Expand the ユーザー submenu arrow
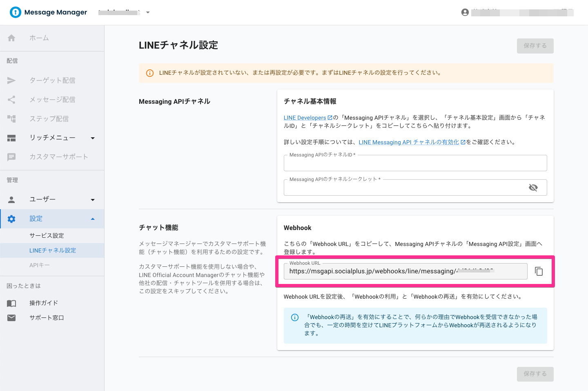This screenshot has height=391, width=588. coord(93,200)
